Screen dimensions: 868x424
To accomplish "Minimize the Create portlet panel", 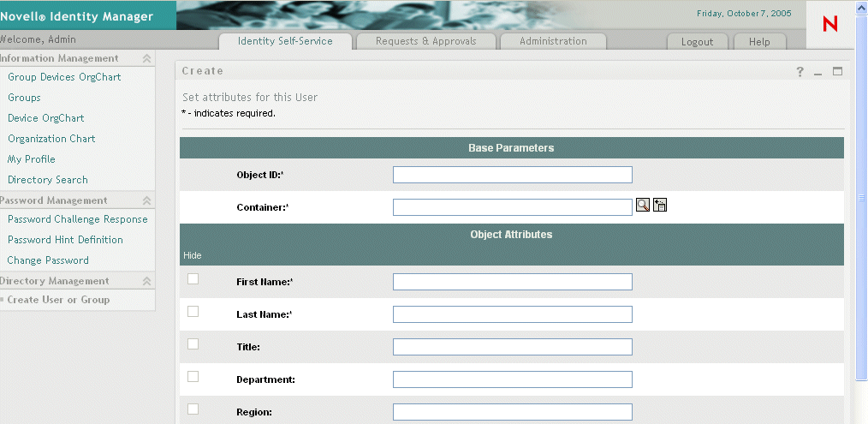I will click(x=817, y=73).
